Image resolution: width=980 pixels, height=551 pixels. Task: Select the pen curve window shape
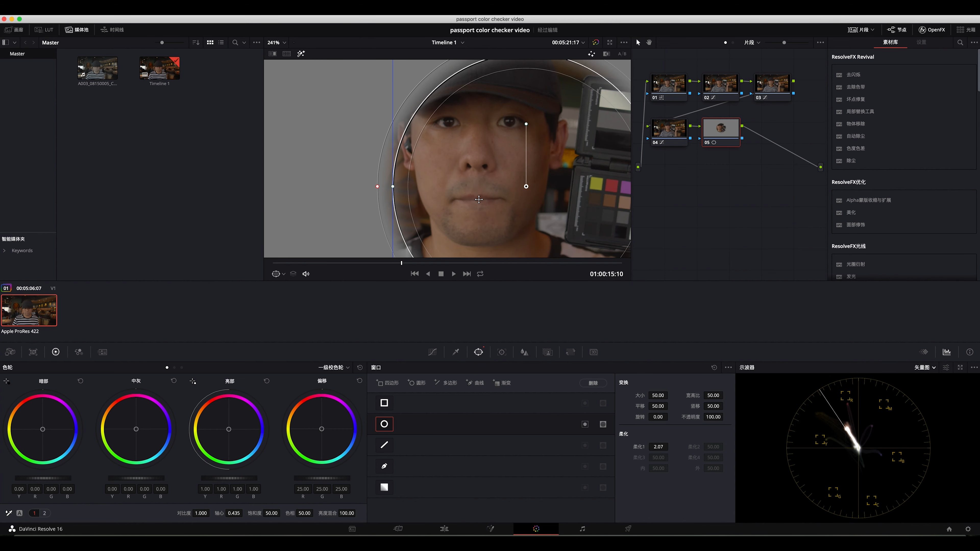coord(384,466)
